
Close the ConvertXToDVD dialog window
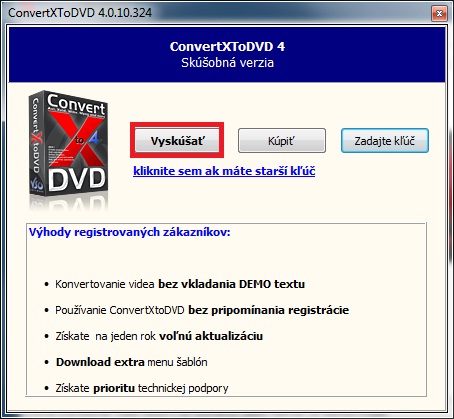[x=439, y=14]
